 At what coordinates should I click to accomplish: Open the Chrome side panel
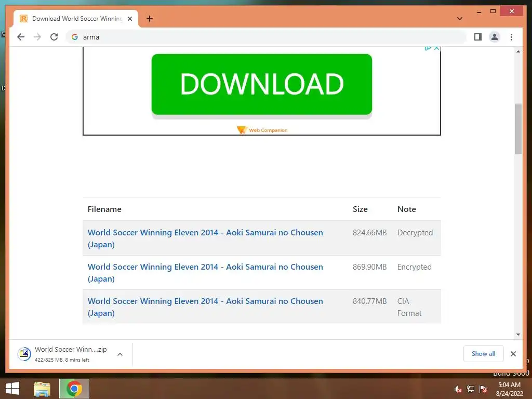click(478, 37)
